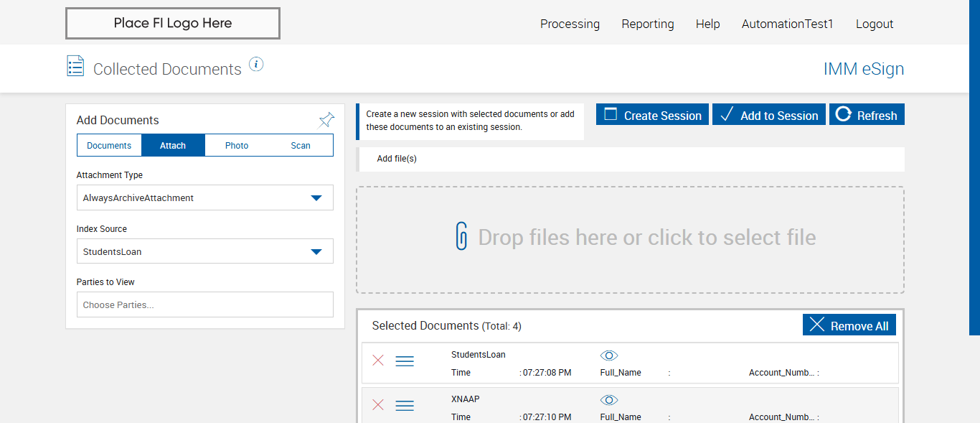
Task: Open the Scan tab
Action: [x=301, y=145]
